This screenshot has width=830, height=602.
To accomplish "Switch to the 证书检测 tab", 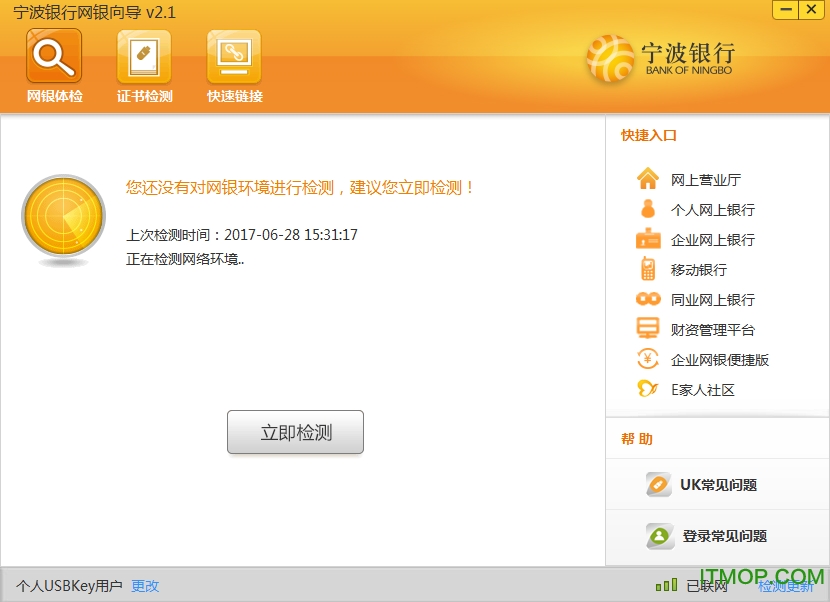I will (143, 63).
